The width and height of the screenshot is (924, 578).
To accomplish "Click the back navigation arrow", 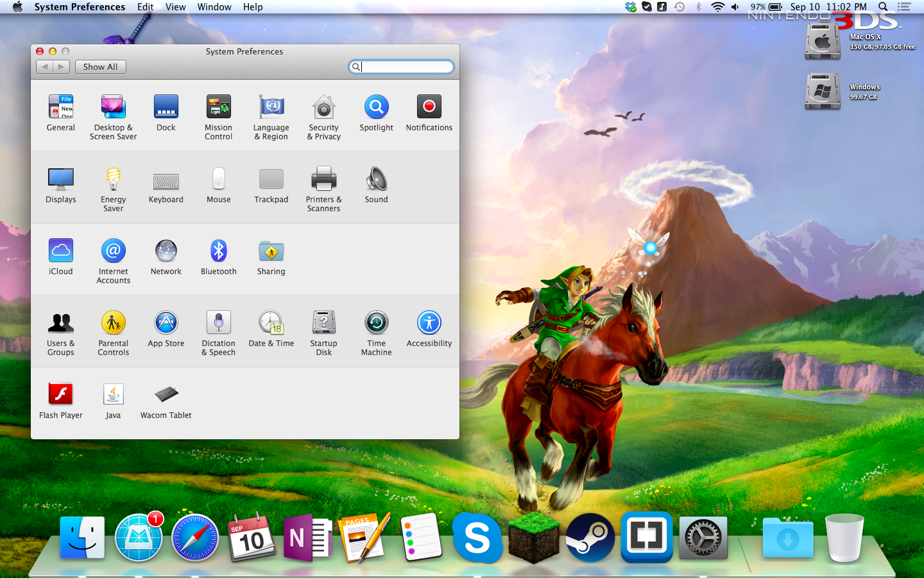I will [x=44, y=67].
